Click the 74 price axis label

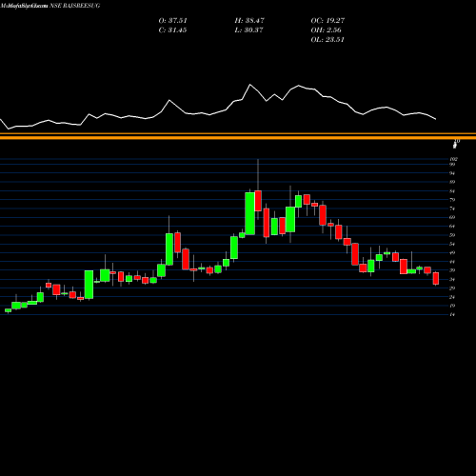[x=452, y=208]
